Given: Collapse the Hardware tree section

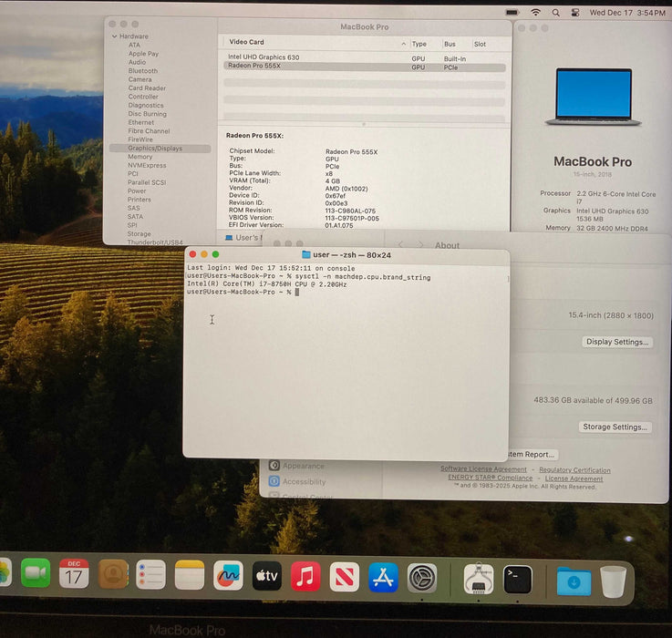Looking at the screenshot, I should (x=114, y=36).
